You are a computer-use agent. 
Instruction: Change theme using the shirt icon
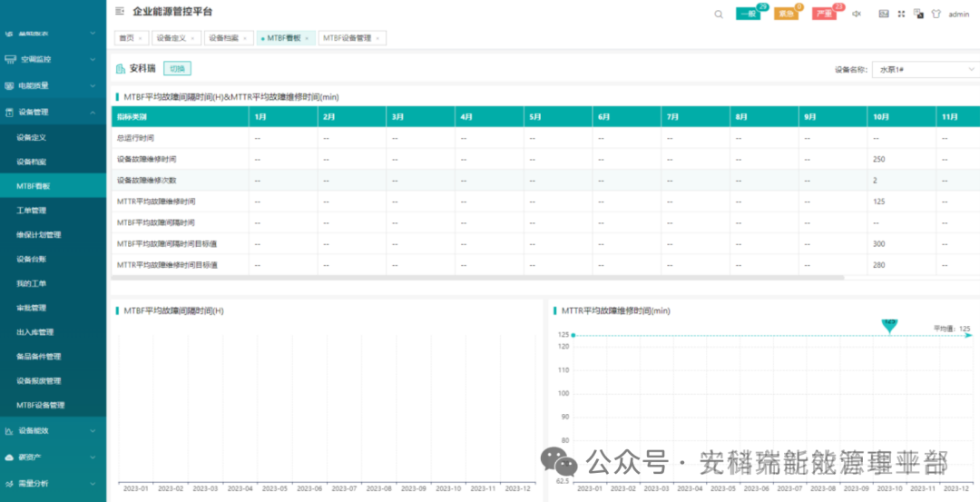936,14
